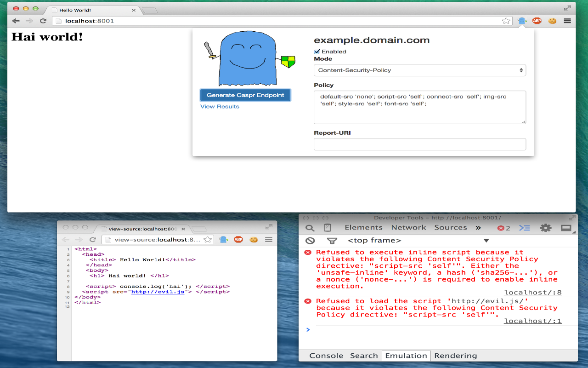Click fullscreen arrows in view-source window
Image resolution: width=588 pixels, height=368 pixels.
(269, 227)
